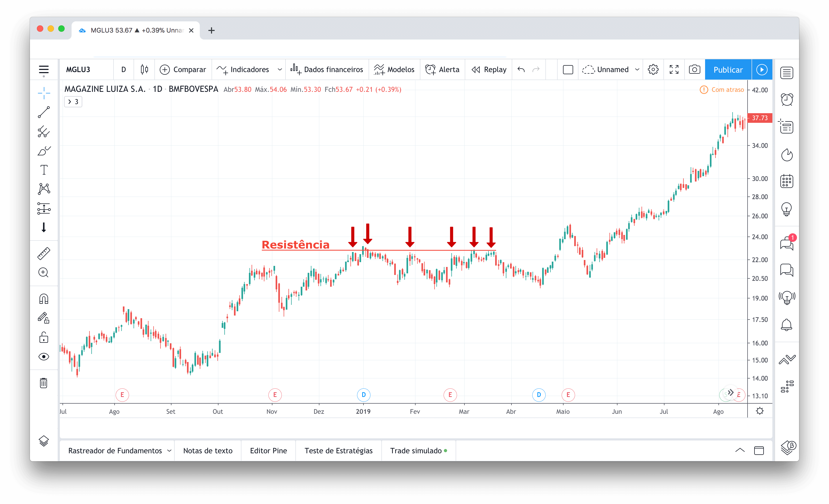Open my ideas lightbulb icon

click(x=787, y=209)
